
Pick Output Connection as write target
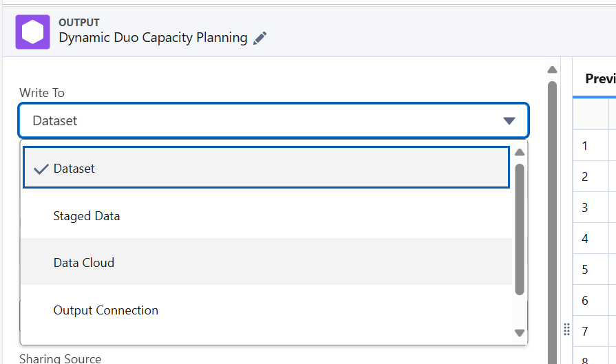click(x=106, y=310)
